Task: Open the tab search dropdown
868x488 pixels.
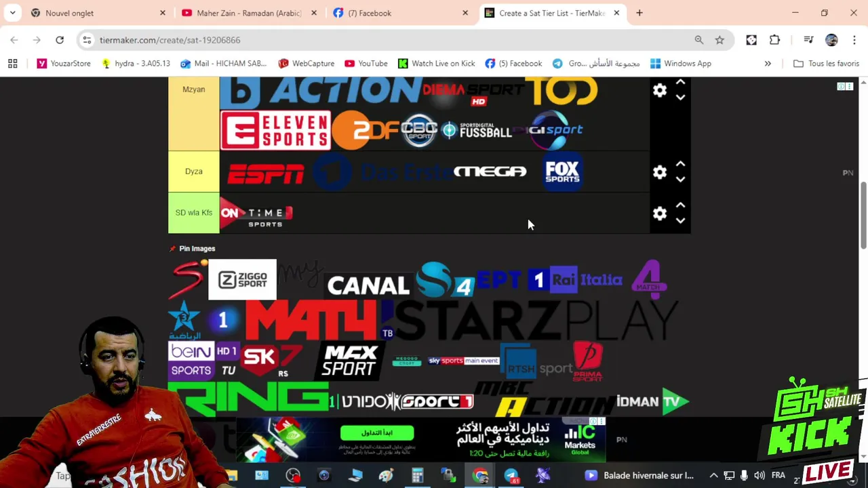Action: [x=12, y=13]
